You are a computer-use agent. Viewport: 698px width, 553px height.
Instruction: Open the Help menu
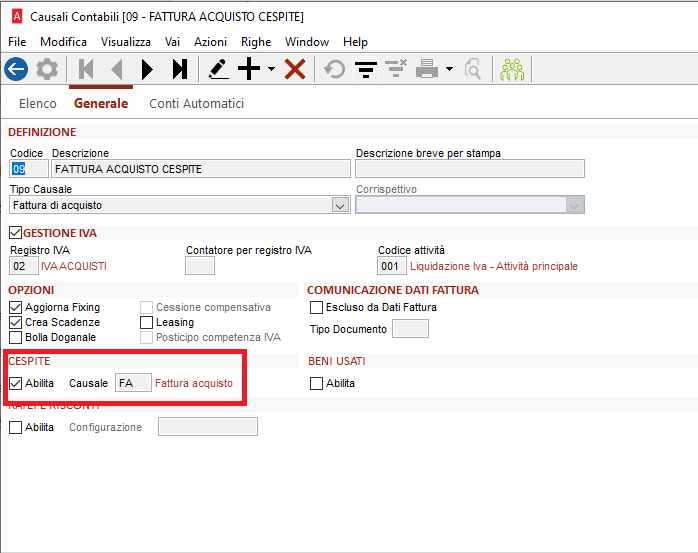click(355, 42)
